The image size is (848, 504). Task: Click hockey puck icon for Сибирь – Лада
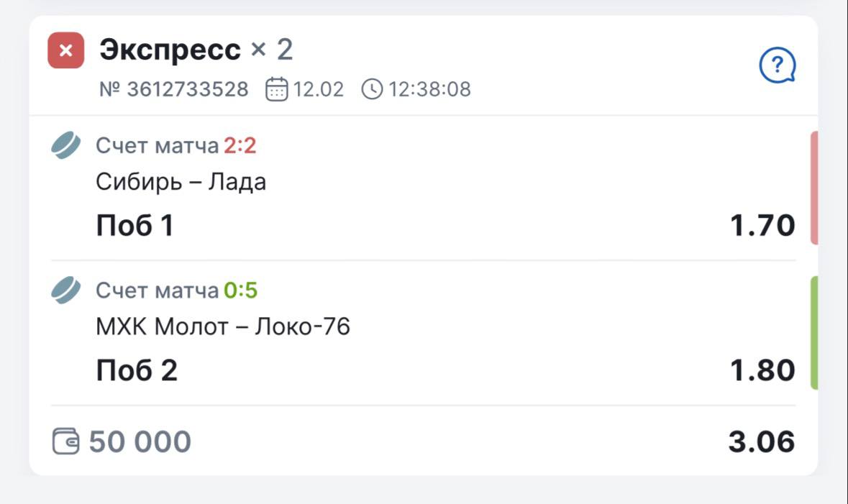click(66, 146)
